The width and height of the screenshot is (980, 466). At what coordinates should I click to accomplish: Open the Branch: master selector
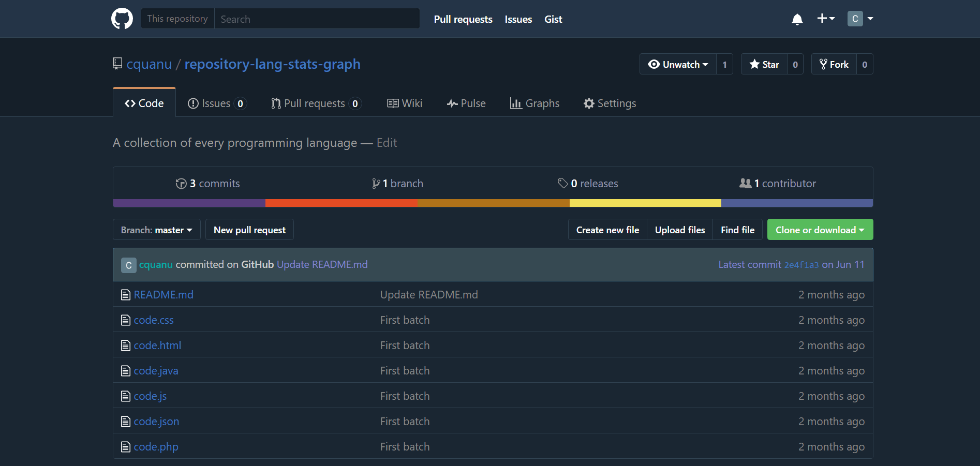[156, 230]
